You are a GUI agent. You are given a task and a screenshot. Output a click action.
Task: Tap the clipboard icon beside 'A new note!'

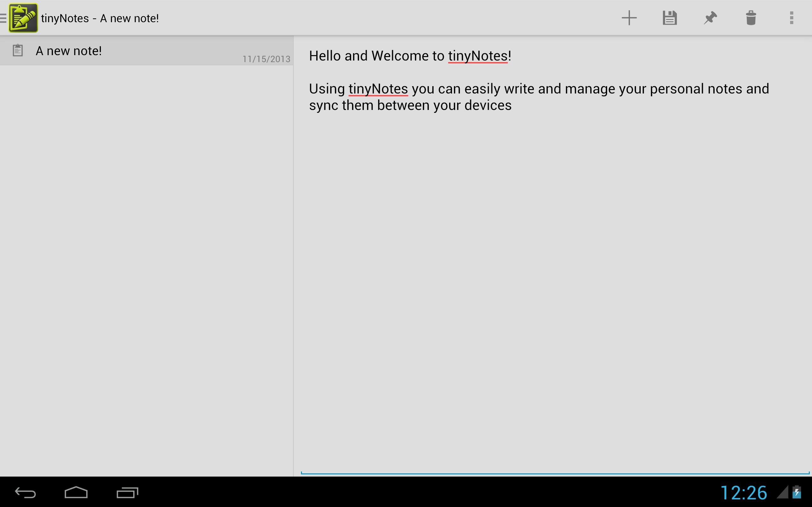point(17,50)
